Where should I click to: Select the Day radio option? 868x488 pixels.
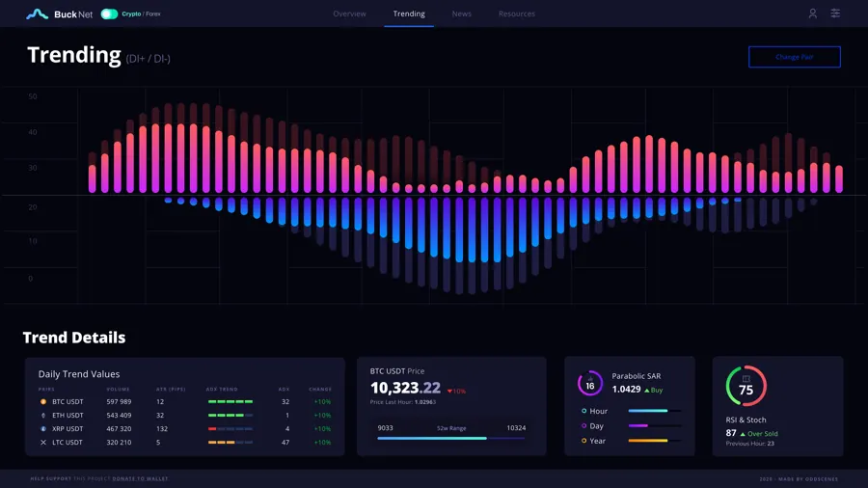pyautogui.click(x=583, y=426)
